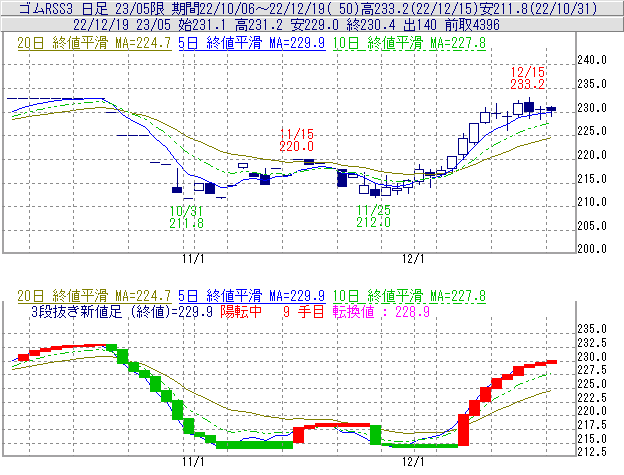Click the 10/31 211.8 low price label
This screenshot has height=475, width=624.
186,217
